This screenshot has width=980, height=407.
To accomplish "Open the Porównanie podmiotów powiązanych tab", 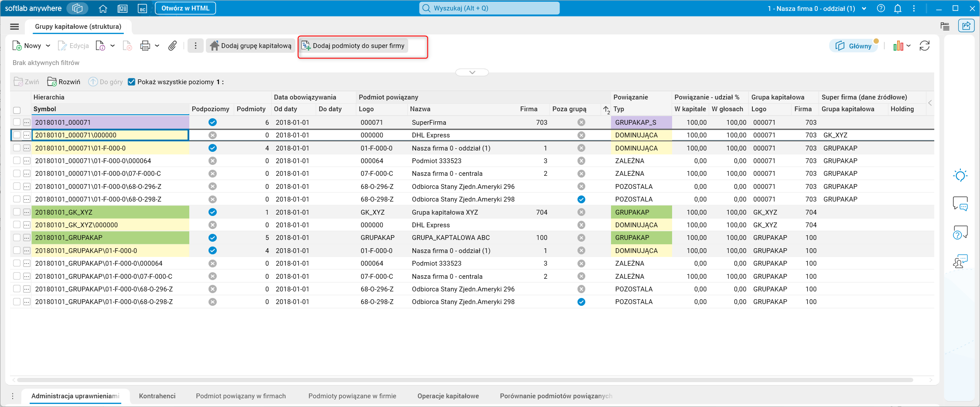I will [556, 396].
